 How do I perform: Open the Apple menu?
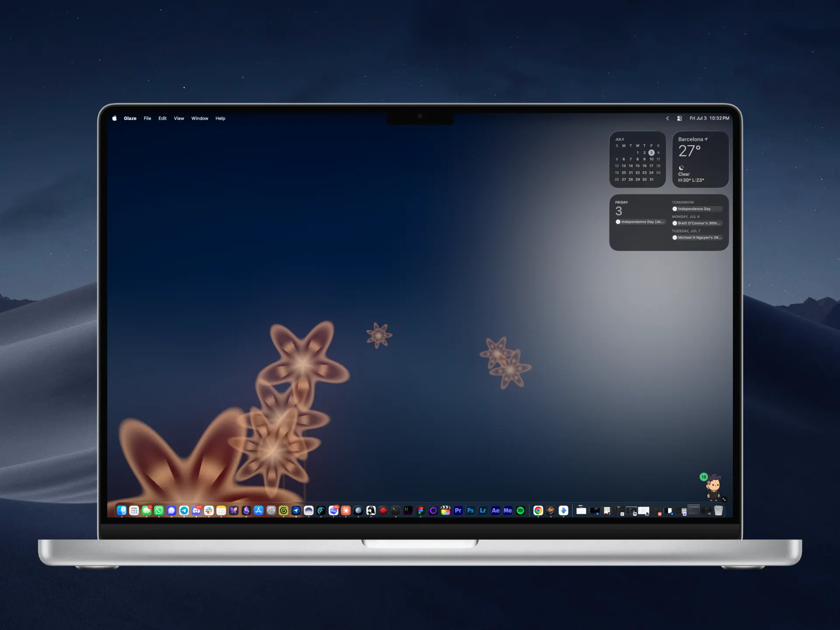[114, 118]
